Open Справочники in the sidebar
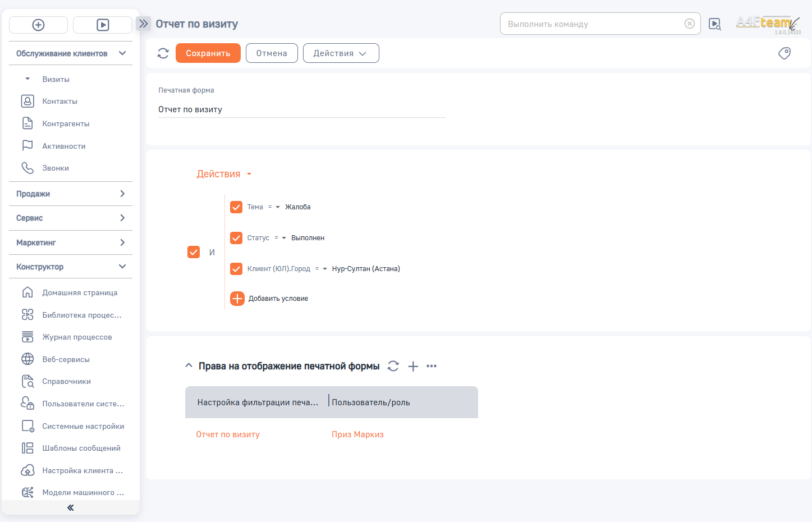This screenshot has width=812, height=522. (x=66, y=382)
